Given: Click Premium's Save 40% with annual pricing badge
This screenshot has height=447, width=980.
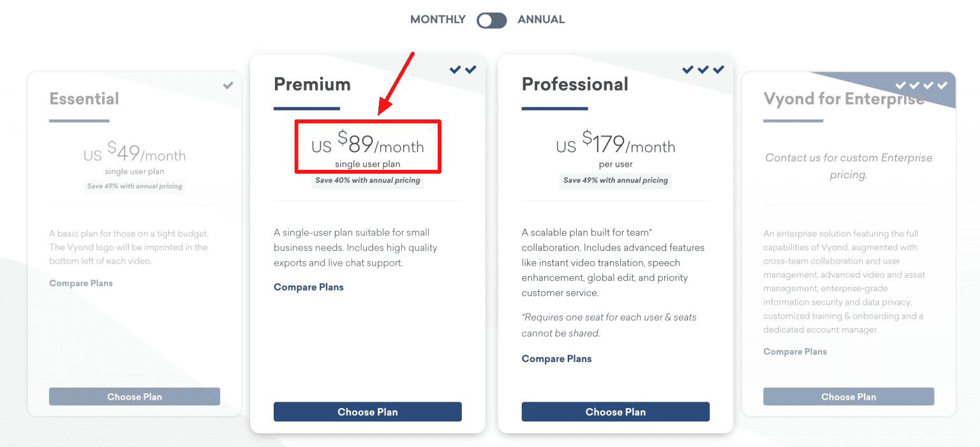Looking at the screenshot, I should pos(367,181).
